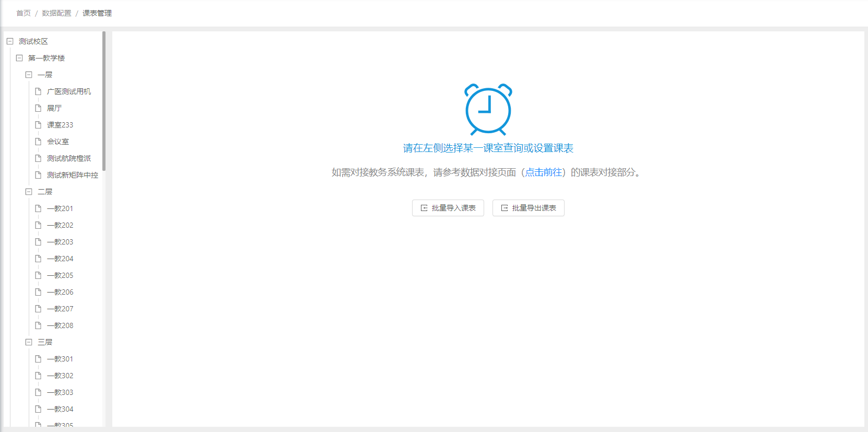Click 课表管理 breadcrumb
The image size is (868, 432).
[x=97, y=13]
